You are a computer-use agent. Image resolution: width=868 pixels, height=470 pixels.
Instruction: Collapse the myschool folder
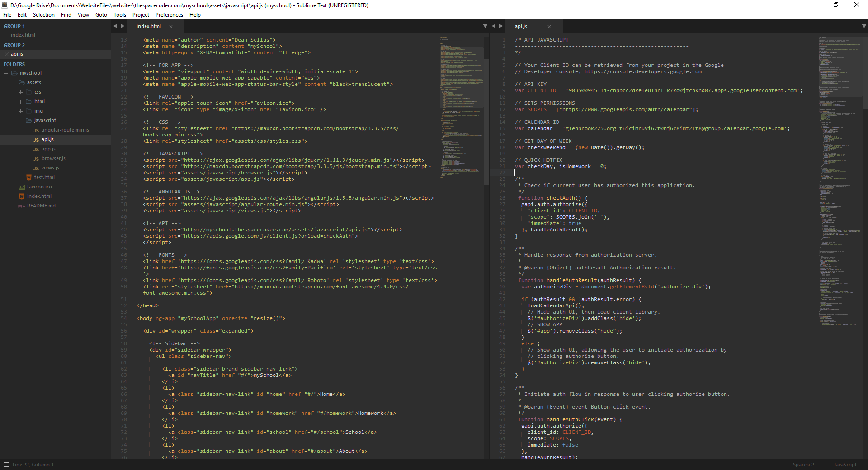pyautogui.click(x=6, y=73)
